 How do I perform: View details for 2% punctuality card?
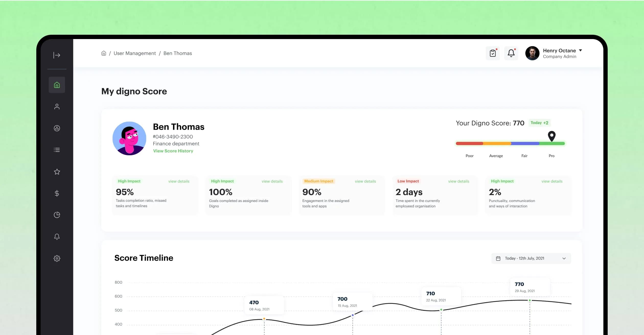click(552, 181)
